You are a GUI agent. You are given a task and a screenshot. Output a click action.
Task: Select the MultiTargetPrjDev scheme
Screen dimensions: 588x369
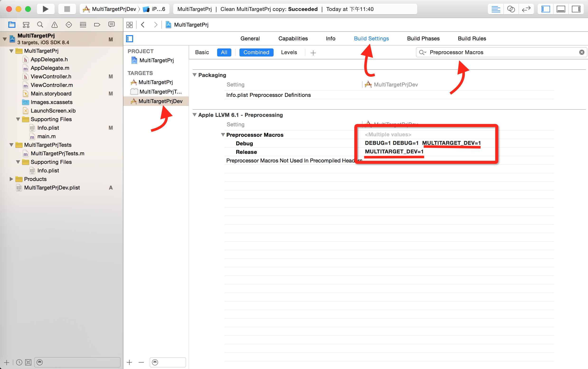[x=109, y=9]
